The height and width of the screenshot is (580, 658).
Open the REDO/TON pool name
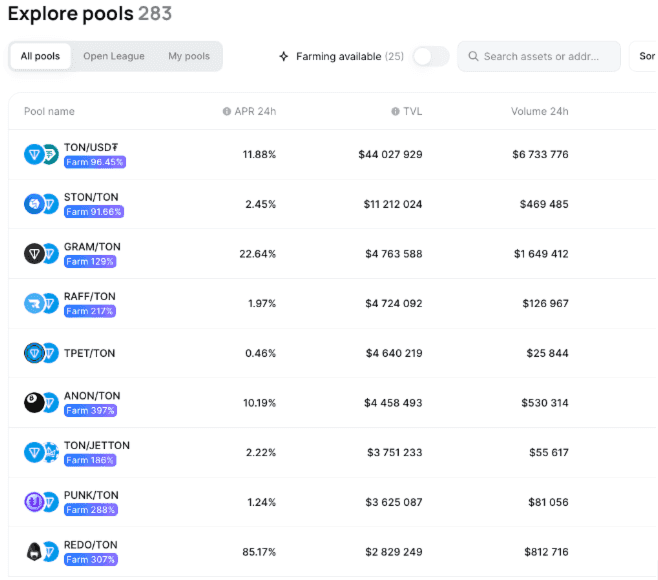(x=91, y=544)
